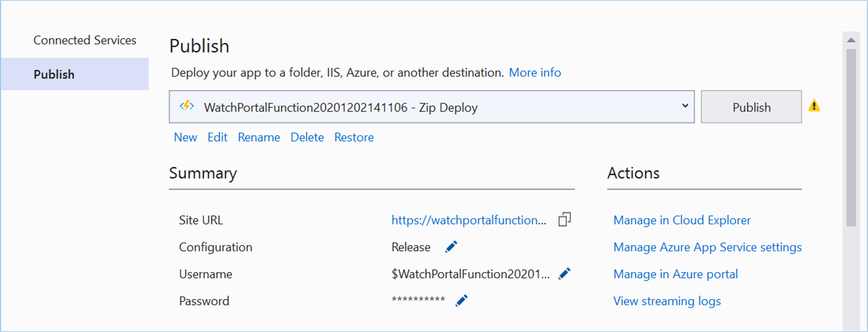Edit Configuration using the pencil icon

click(451, 247)
